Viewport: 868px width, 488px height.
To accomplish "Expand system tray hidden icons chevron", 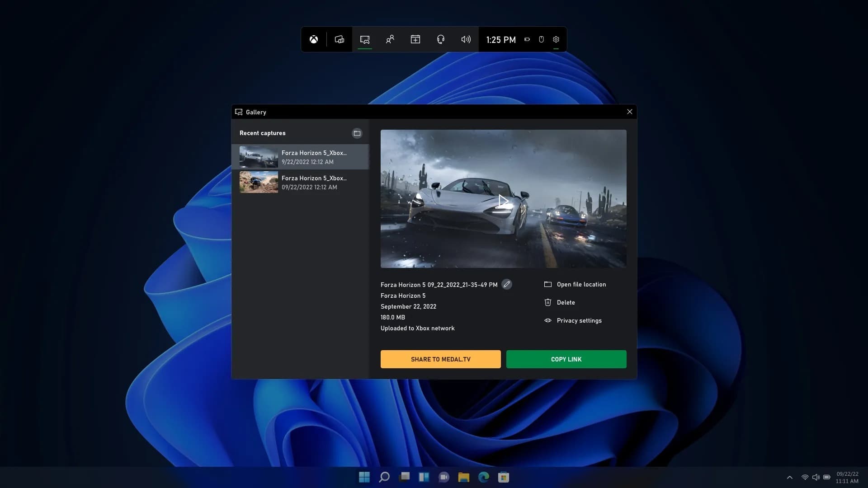I will 790,477.
